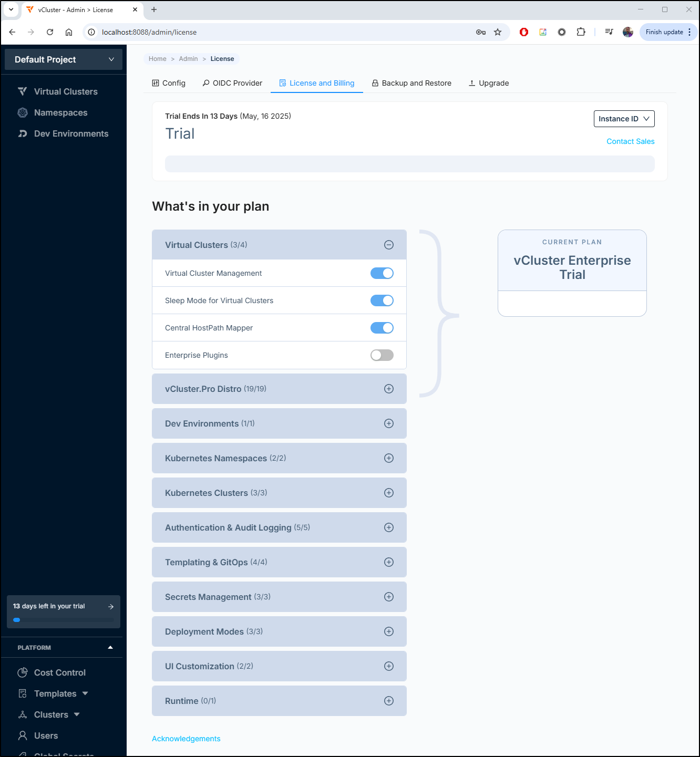This screenshot has height=757, width=700.
Task: Open Cost Control page
Action: (x=59, y=672)
